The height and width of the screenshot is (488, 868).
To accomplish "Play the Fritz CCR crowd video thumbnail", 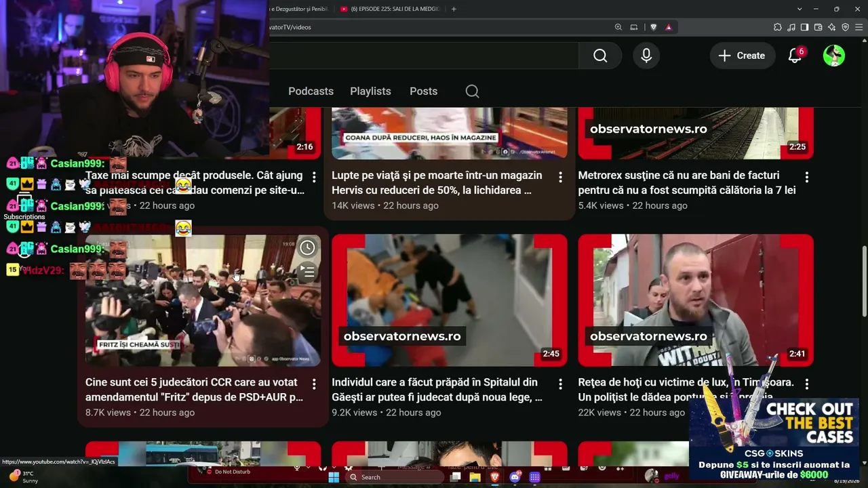I will pyautogui.click(x=203, y=300).
